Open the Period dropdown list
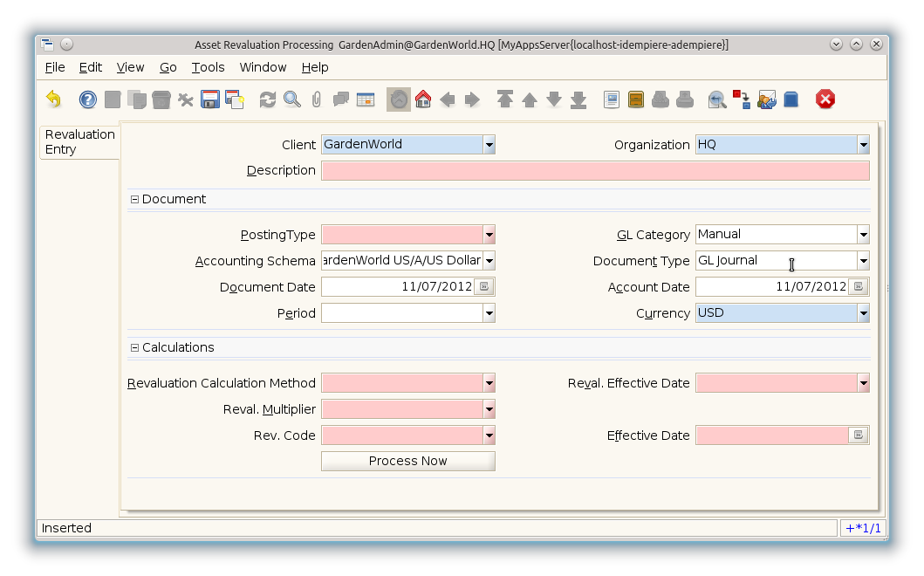The width and height of the screenshot is (924, 576). coord(489,313)
